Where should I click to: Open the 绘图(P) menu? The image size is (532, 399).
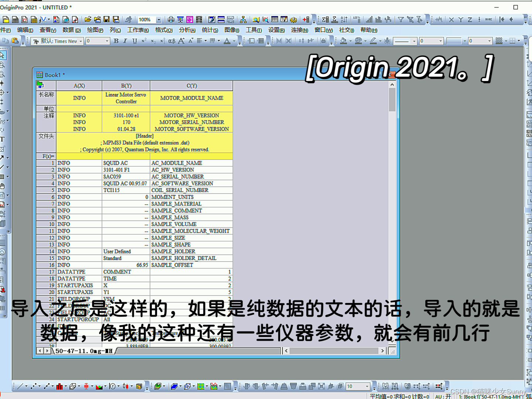pyautogui.click(x=95, y=30)
